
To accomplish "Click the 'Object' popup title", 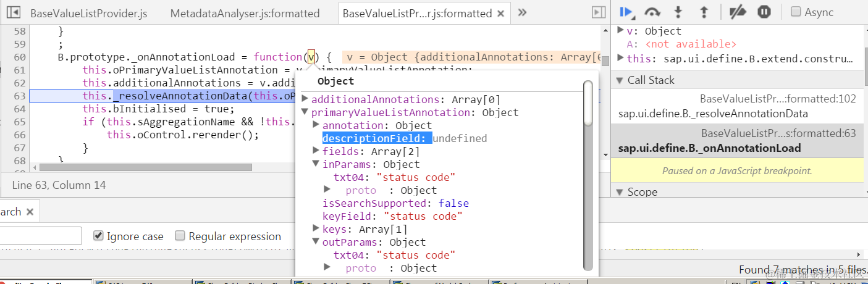I will (335, 81).
